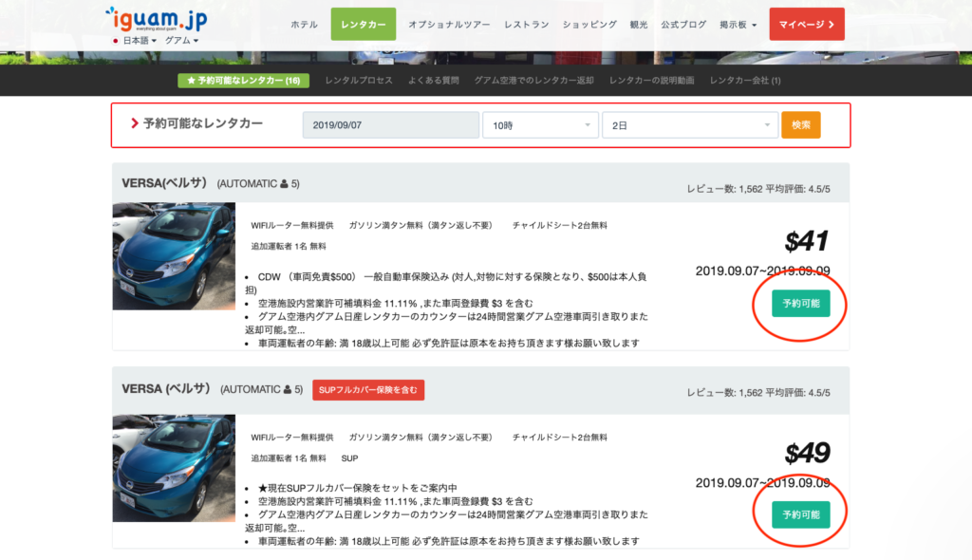Click the second VERSA (ベルサ) title
Image resolution: width=972 pixels, height=560 pixels.
click(x=166, y=389)
